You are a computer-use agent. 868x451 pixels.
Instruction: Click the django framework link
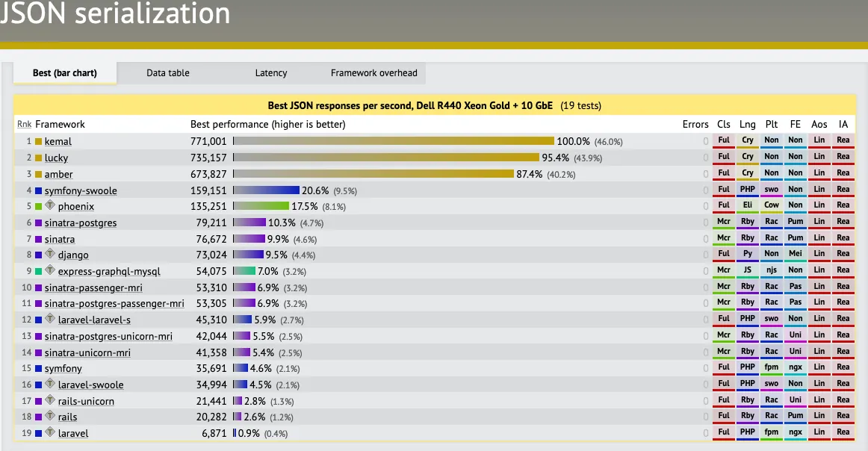(75, 255)
